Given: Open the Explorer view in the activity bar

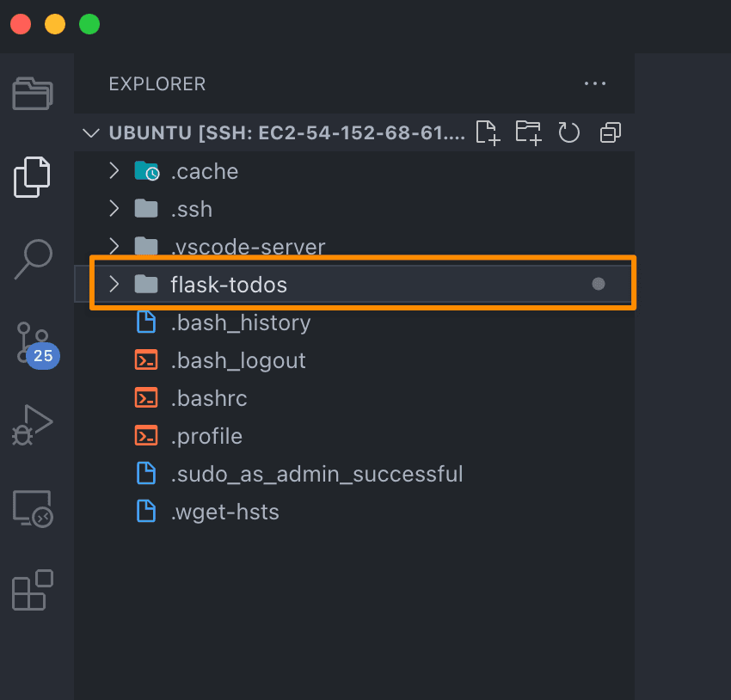Looking at the screenshot, I should coord(32,177).
